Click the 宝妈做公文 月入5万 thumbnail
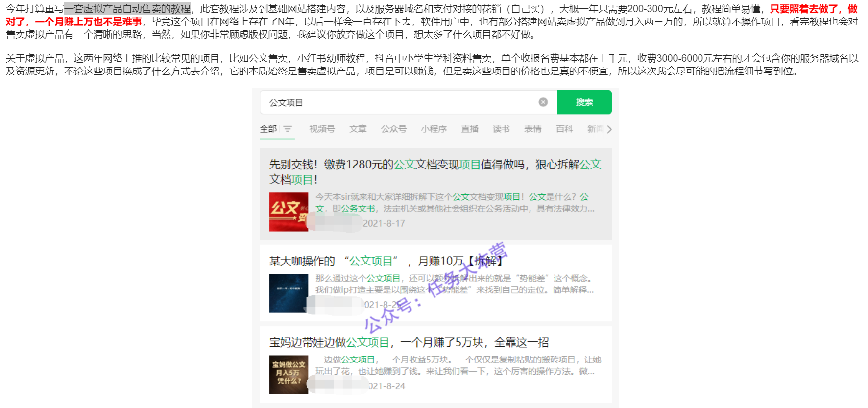Viewport: 868px width, 408px height. click(289, 374)
